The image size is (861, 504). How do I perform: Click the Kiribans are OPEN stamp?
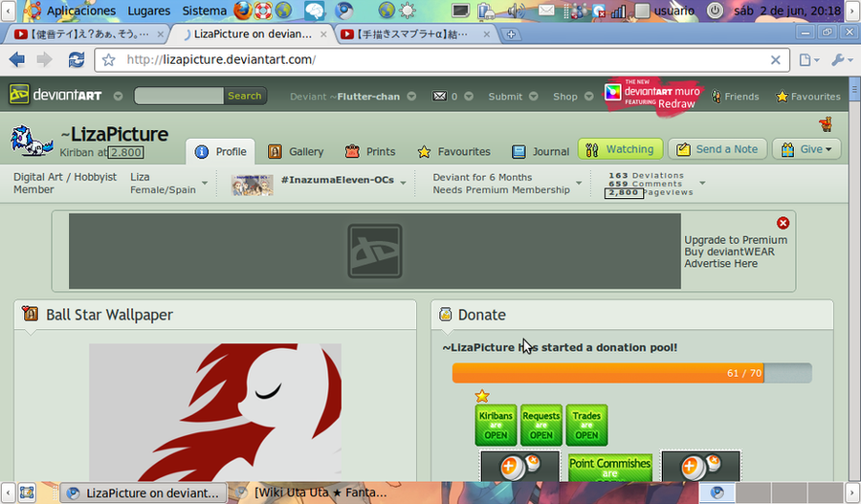[x=496, y=425]
